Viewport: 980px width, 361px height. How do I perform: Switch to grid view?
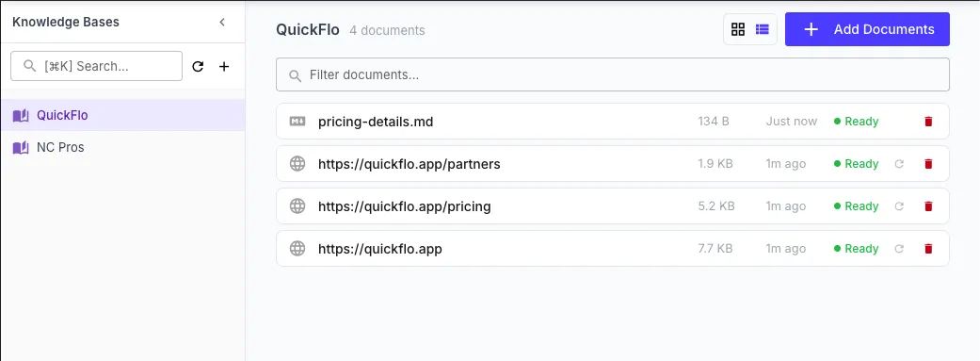coord(738,29)
